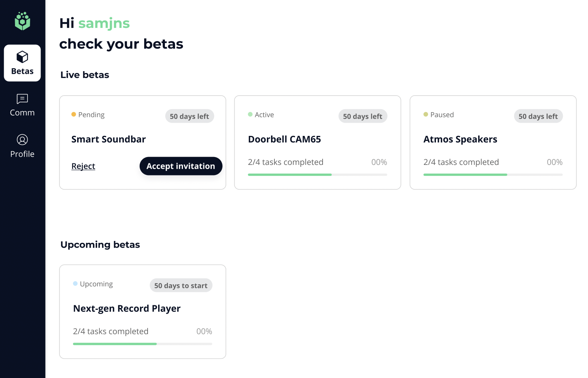Open the Profile user icon
The image size is (588, 378).
pyautogui.click(x=22, y=140)
